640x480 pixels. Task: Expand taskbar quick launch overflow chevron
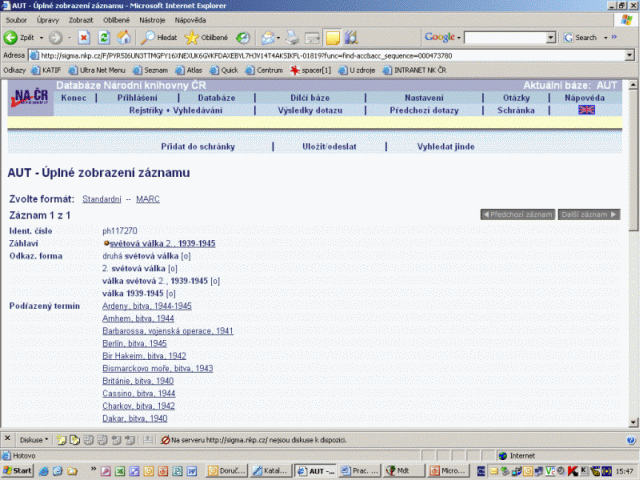(x=93, y=469)
